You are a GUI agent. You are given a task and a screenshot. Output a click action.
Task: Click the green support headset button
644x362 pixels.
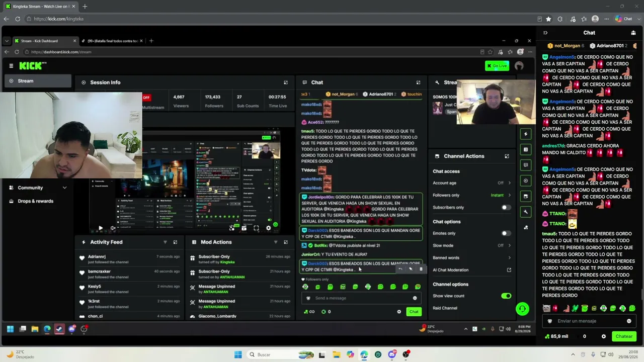pos(522,309)
